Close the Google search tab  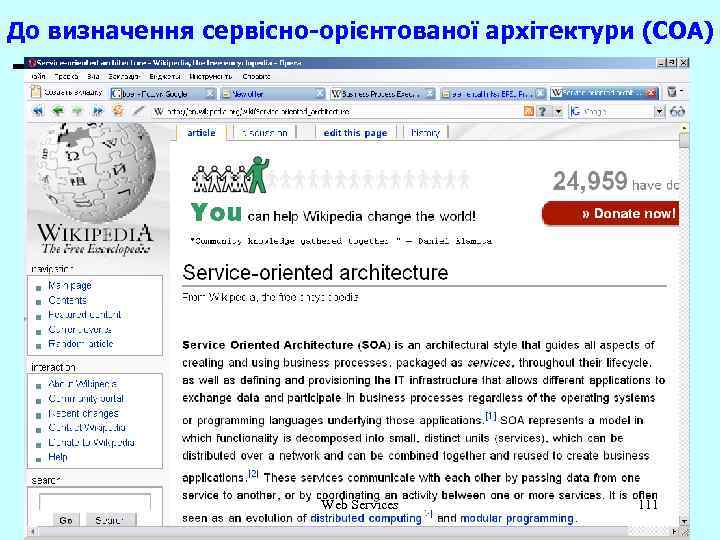click(209, 94)
